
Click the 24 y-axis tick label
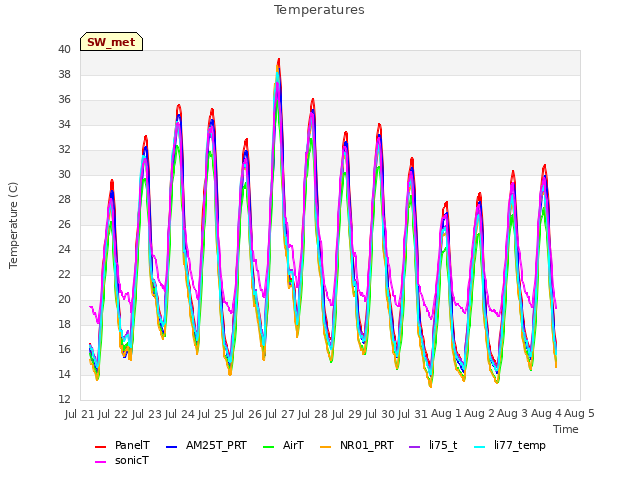click(x=64, y=249)
